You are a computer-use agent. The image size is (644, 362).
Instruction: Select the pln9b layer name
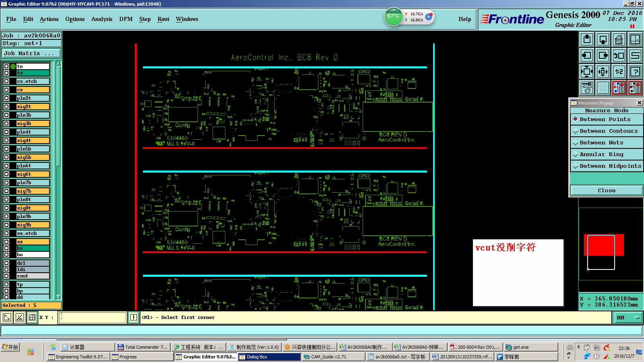pos(33,216)
